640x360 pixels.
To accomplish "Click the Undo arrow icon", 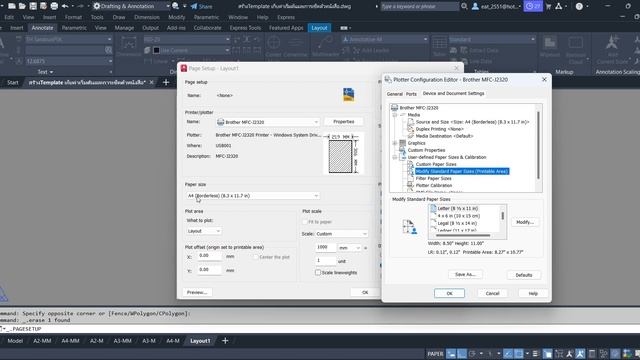I will (x=65, y=6).
